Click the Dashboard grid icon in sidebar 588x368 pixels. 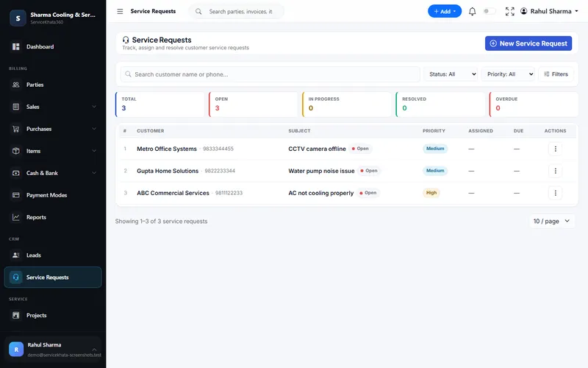point(15,46)
